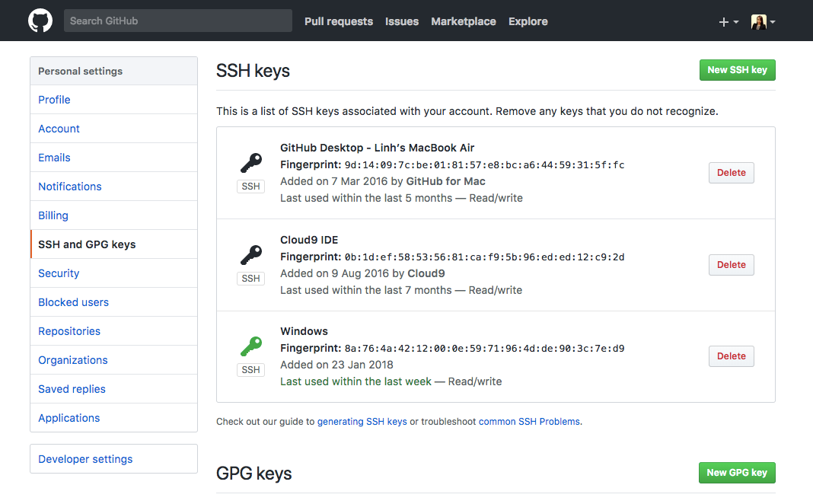Screen dimensions: 813x504
Task: Select SSH and GPG keys sidebar item
Action: coord(113,244)
